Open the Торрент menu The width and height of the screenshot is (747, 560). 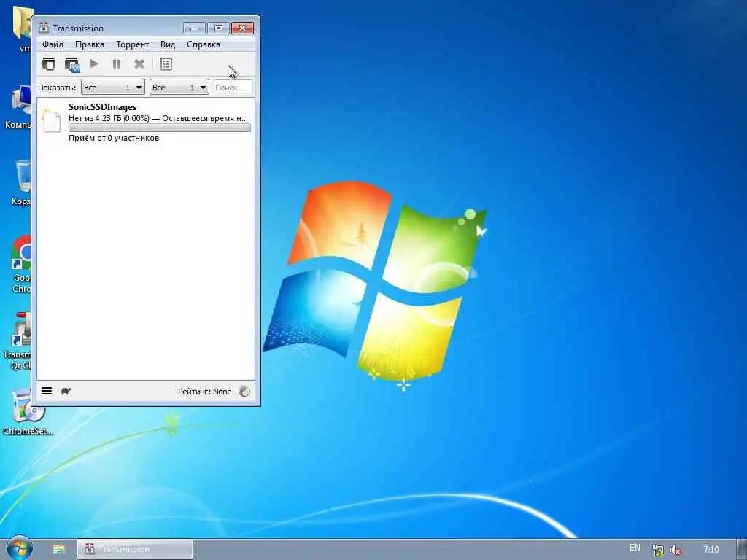point(133,44)
